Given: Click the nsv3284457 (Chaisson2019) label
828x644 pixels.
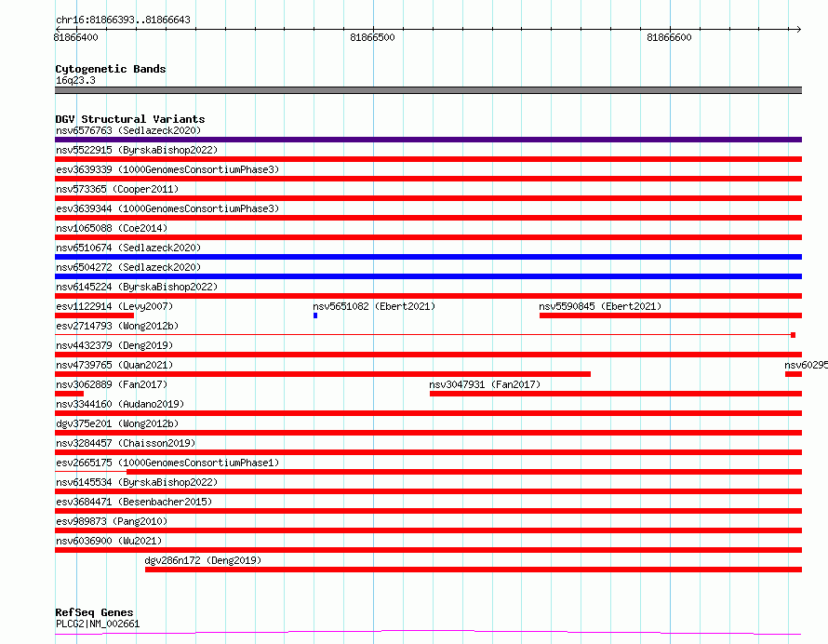Looking at the screenshot, I should click(x=126, y=443).
